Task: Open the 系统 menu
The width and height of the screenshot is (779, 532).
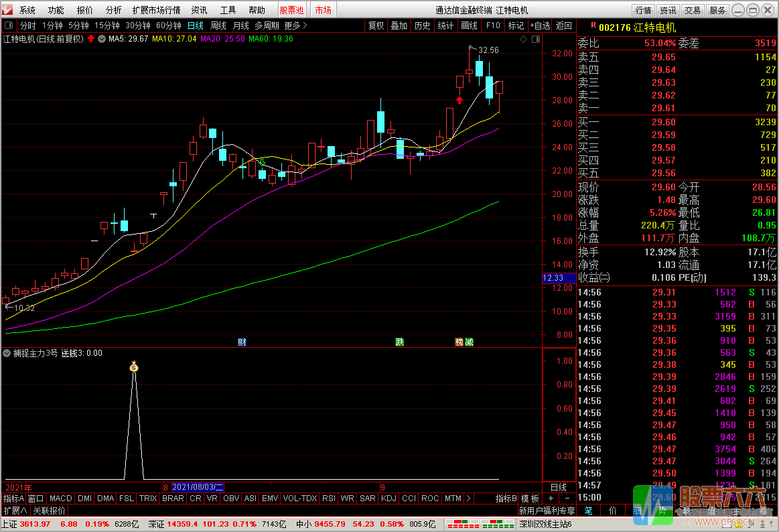Action: click(x=27, y=10)
